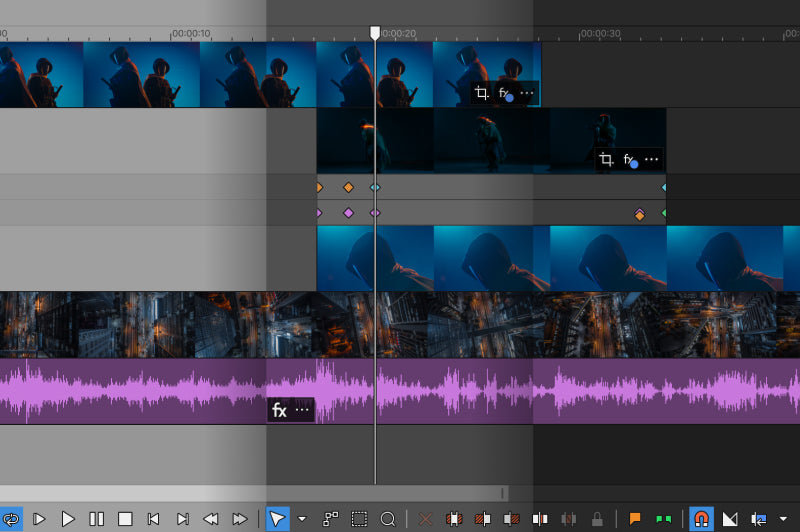The width and height of the screenshot is (800, 532).
Task: Insert a green region from the toolbar
Action: [x=663, y=519]
